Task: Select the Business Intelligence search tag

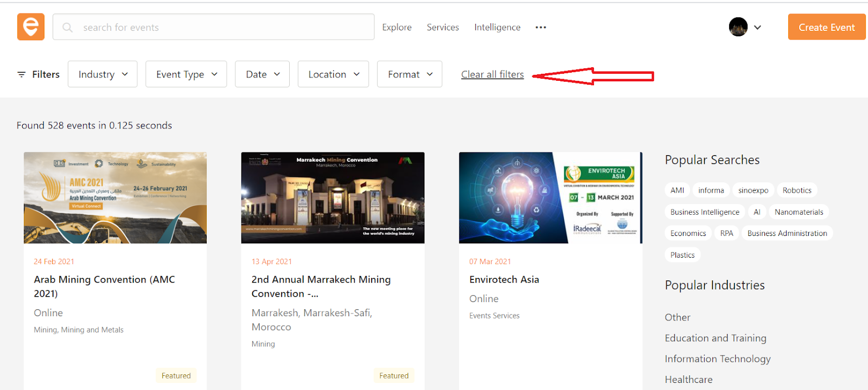Action: point(705,212)
